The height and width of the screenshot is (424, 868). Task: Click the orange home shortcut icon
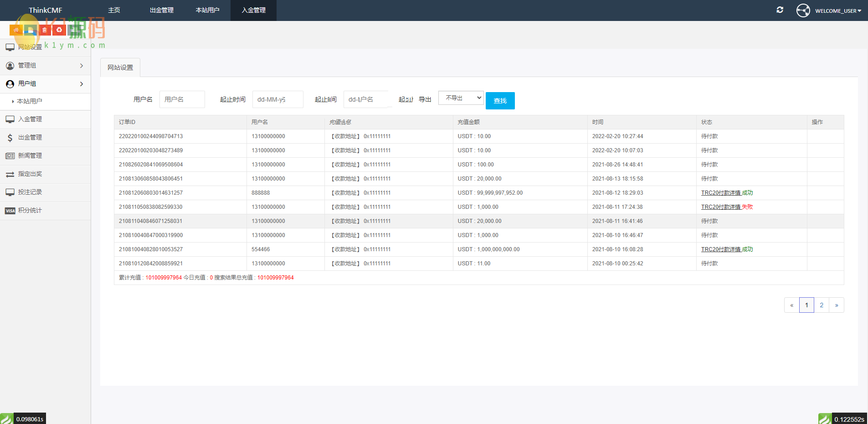16,30
